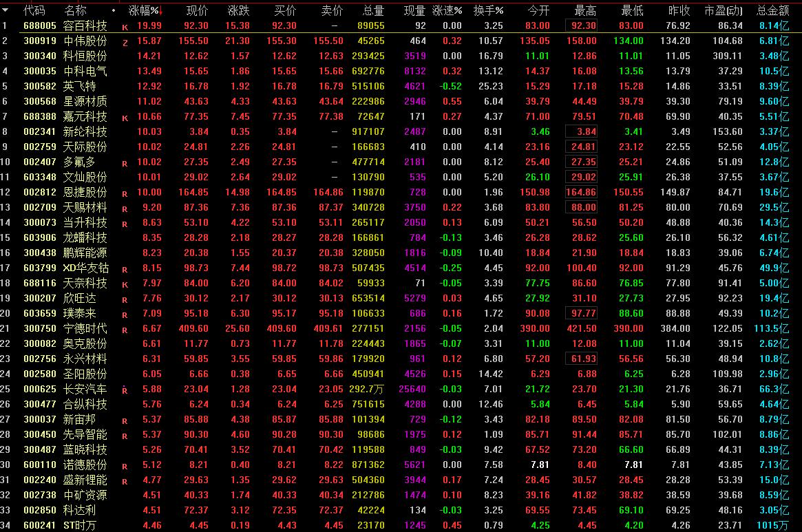Click the R marker beside 多氟多
This screenshot has width=802, height=532.
click(125, 163)
